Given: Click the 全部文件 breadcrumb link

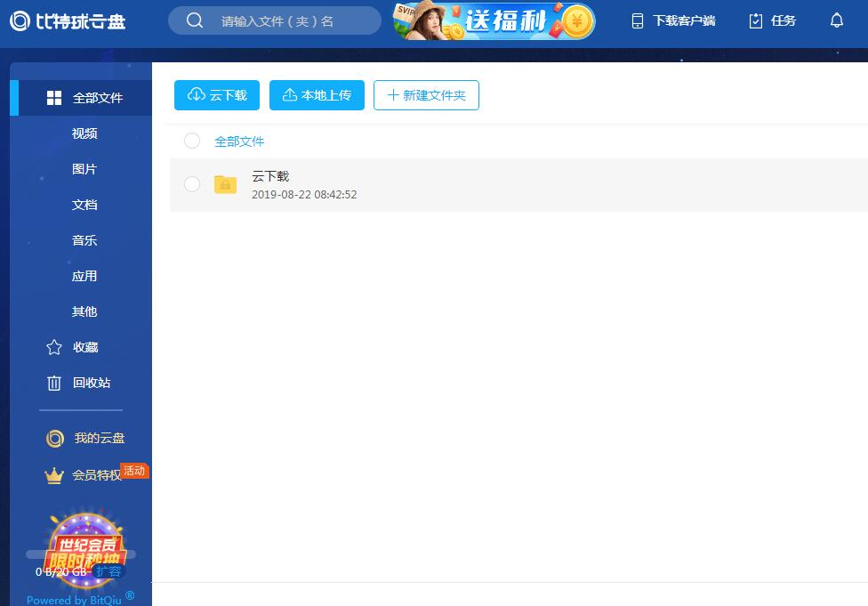Looking at the screenshot, I should tap(239, 141).
